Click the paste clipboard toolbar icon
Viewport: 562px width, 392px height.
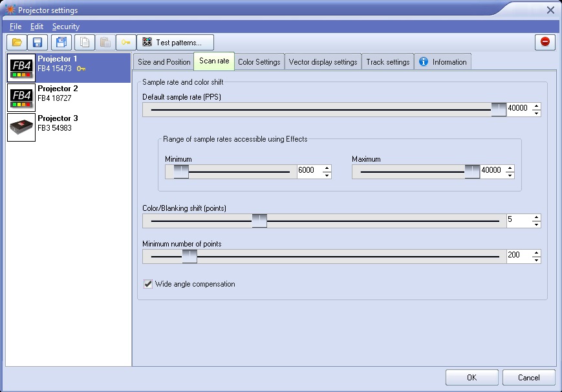coord(105,42)
